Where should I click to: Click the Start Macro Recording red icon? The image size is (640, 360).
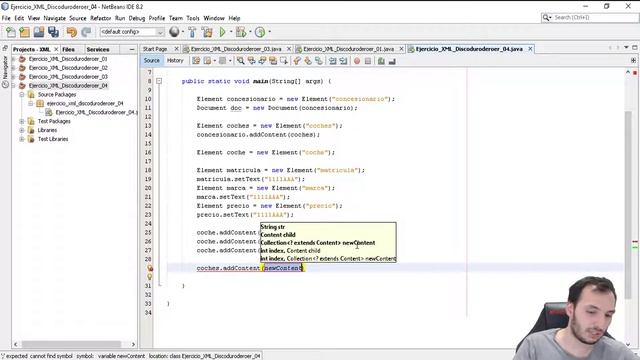(357, 61)
